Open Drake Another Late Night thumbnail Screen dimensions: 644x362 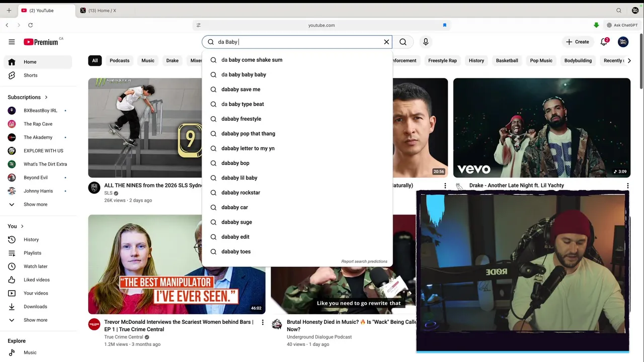tap(542, 128)
